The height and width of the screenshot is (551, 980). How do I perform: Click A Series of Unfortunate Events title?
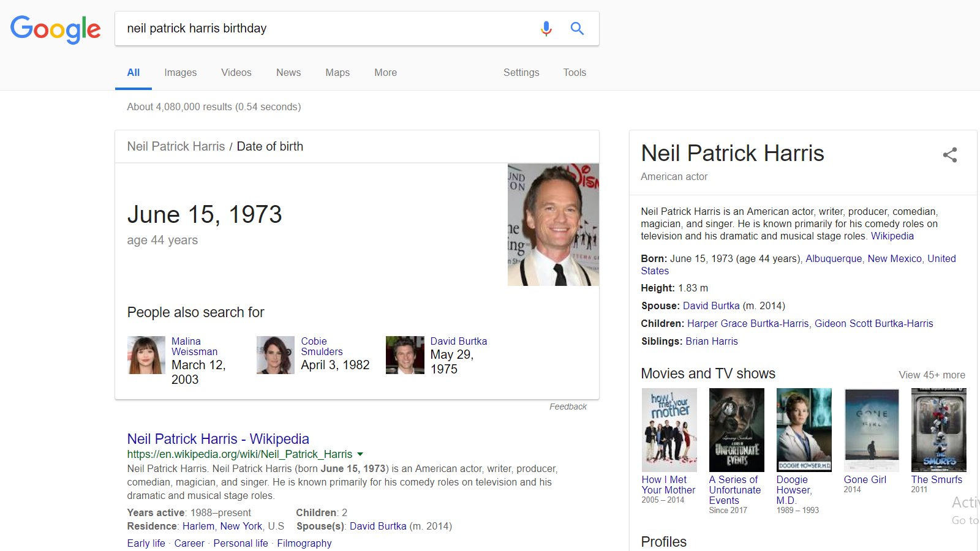click(x=735, y=490)
